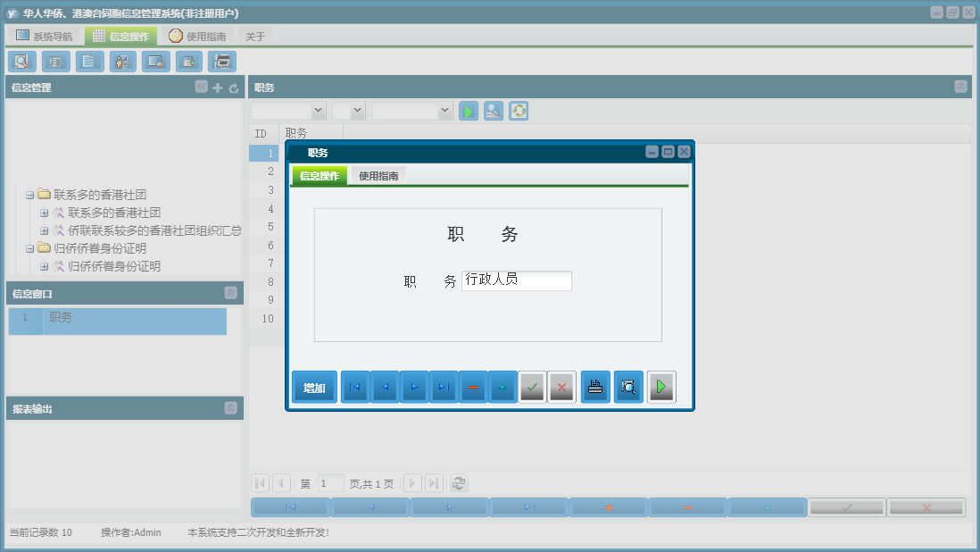Click the orange plus add button in bottom bar
The height and width of the screenshot is (552, 980).
(608, 507)
